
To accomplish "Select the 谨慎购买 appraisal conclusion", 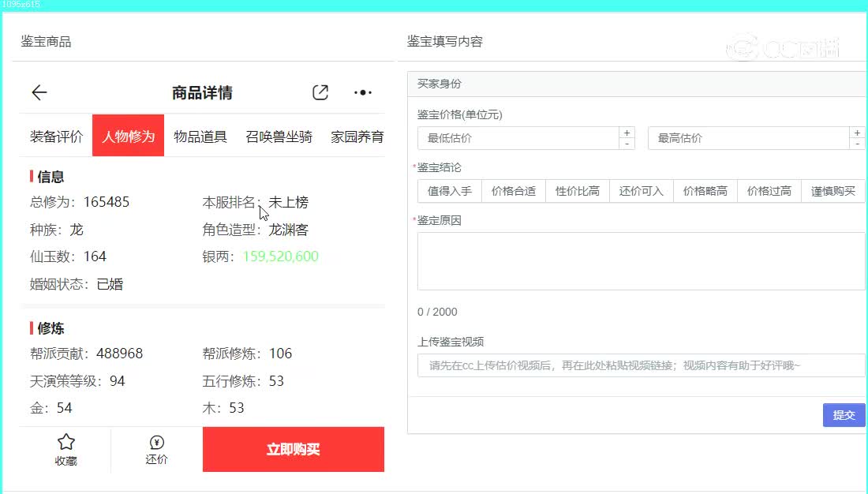I will 832,190.
